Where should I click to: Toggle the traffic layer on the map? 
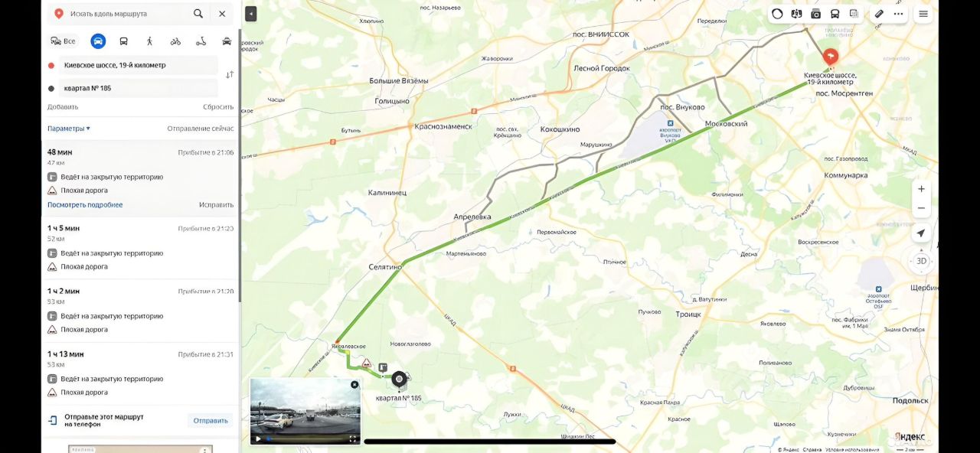tap(777, 14)
